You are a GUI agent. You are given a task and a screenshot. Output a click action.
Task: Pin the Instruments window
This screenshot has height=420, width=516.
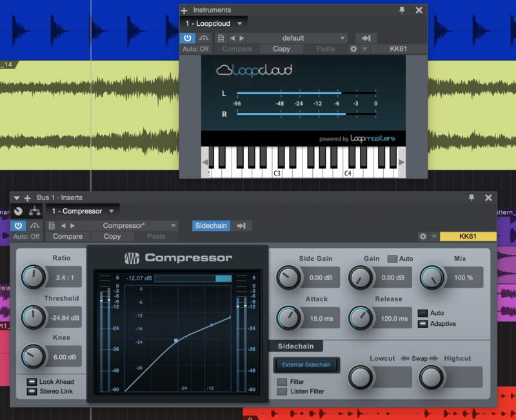tap(402, 10)
